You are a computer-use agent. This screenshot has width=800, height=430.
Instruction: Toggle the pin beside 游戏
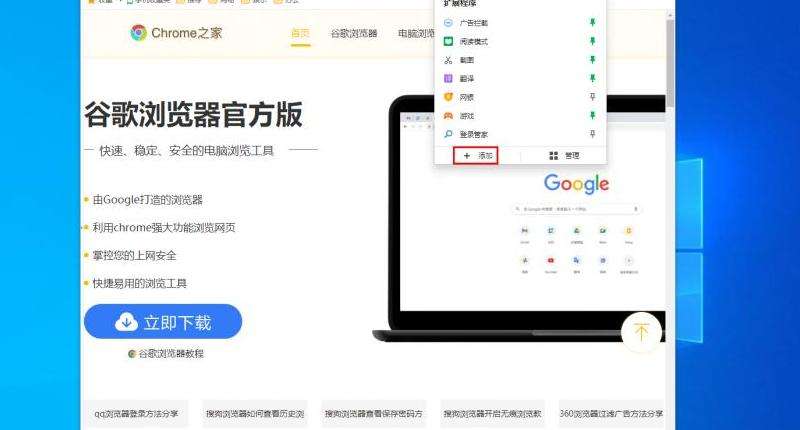click(592, 115)
